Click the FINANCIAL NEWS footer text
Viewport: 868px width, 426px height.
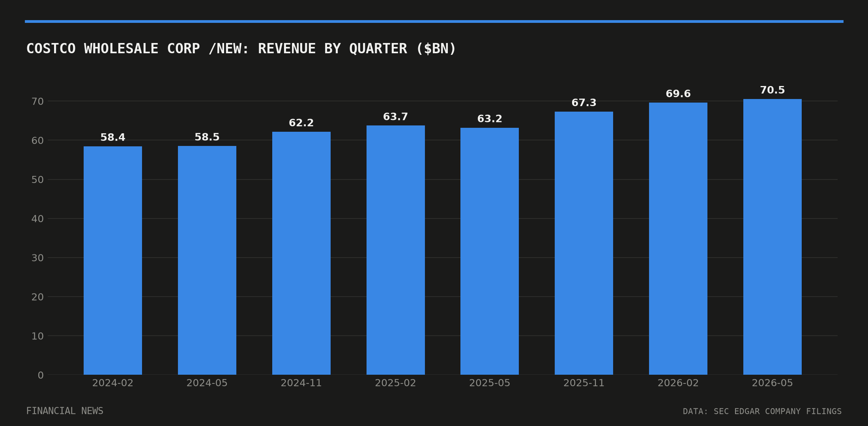[x=65, y=411]
